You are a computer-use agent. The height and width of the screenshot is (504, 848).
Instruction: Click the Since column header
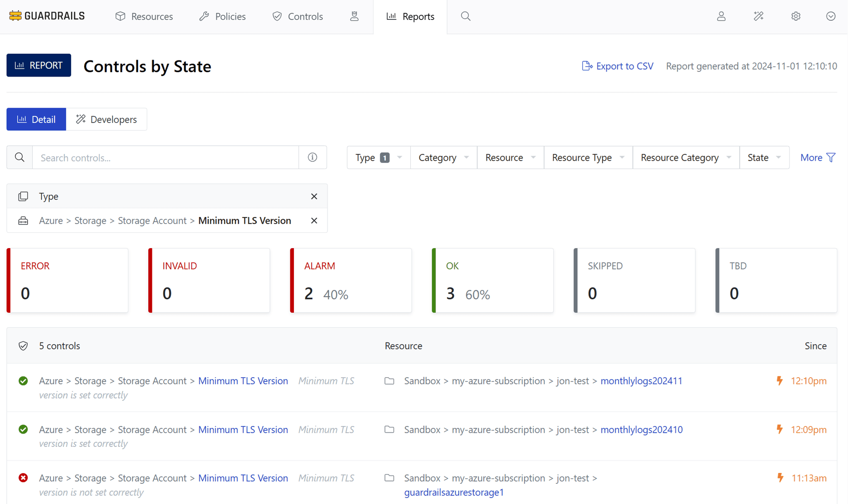point(815,346)
